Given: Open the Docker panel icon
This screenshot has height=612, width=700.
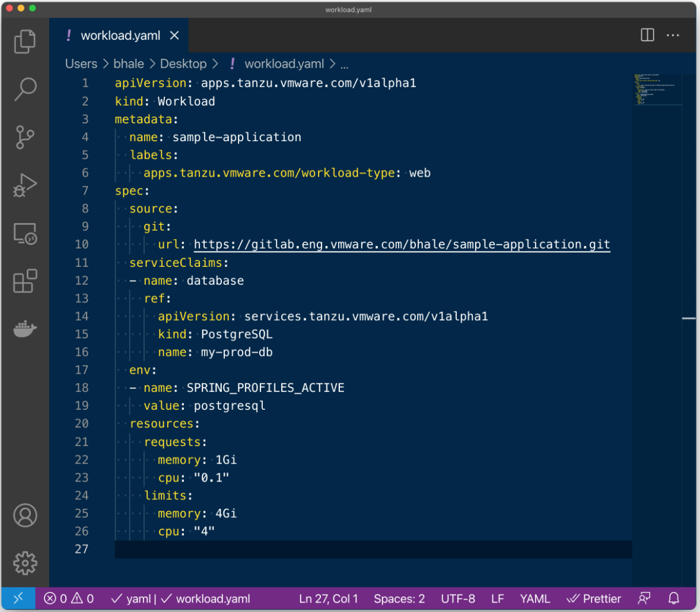Looking at the screenshot, I should pos(25,329).
